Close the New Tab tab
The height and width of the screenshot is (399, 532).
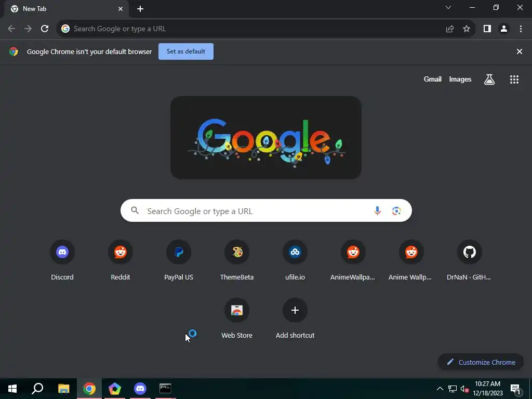pyautogui.click(x=121, y=9)
